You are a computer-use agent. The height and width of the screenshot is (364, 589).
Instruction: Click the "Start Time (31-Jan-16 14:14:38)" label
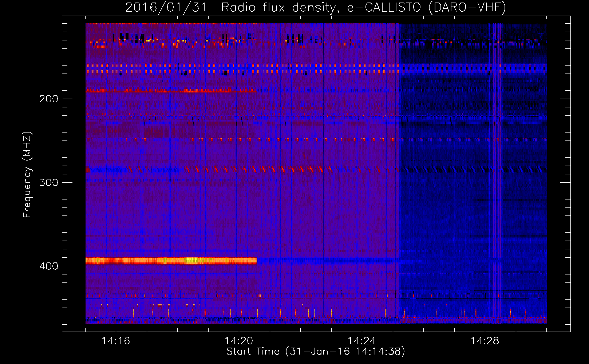click(x=315, y=352)
